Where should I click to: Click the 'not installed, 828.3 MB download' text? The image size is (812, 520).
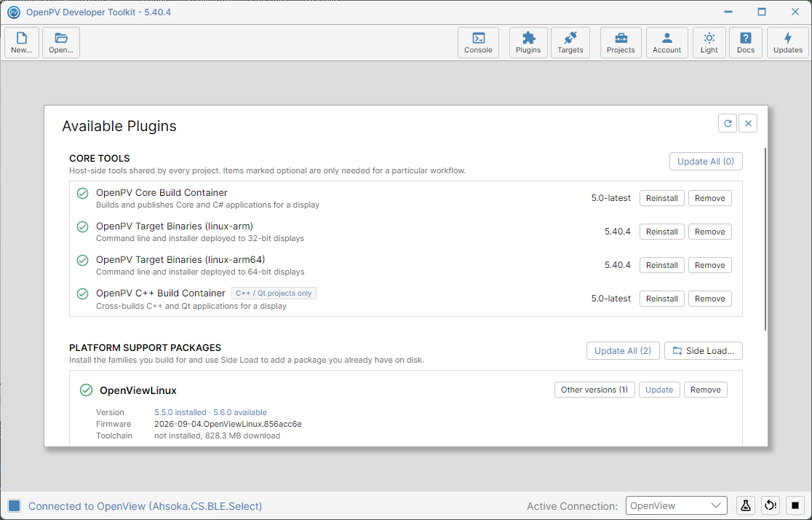coord(217,436)
